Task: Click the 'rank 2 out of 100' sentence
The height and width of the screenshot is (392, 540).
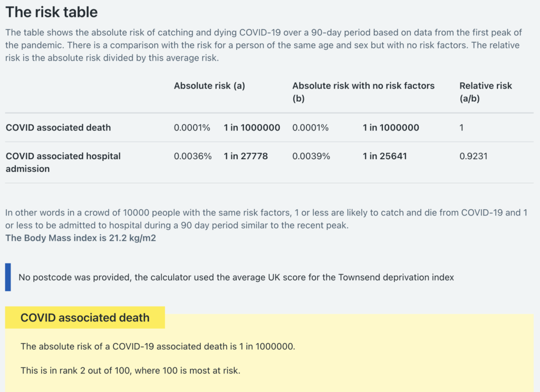Action: tap(130, 371)
